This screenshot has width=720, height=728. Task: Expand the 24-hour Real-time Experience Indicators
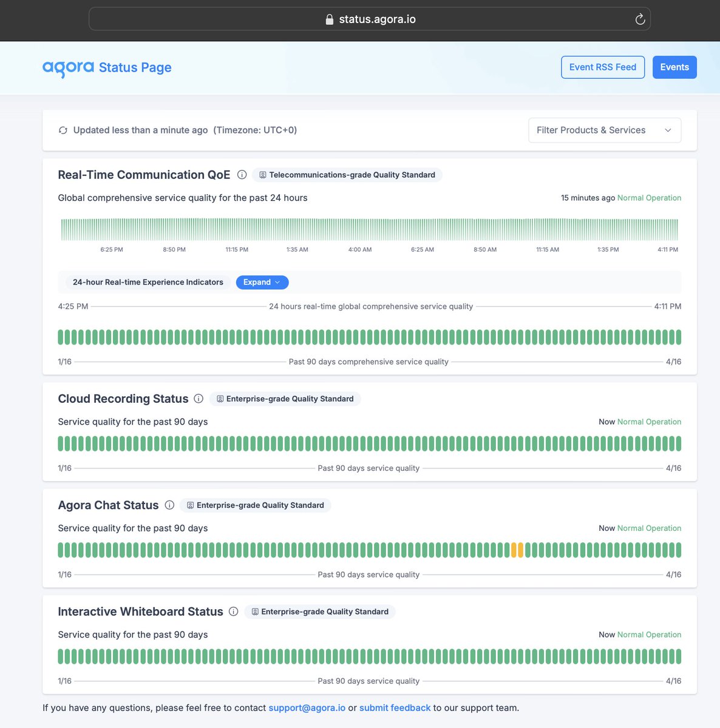pos(262,282)
